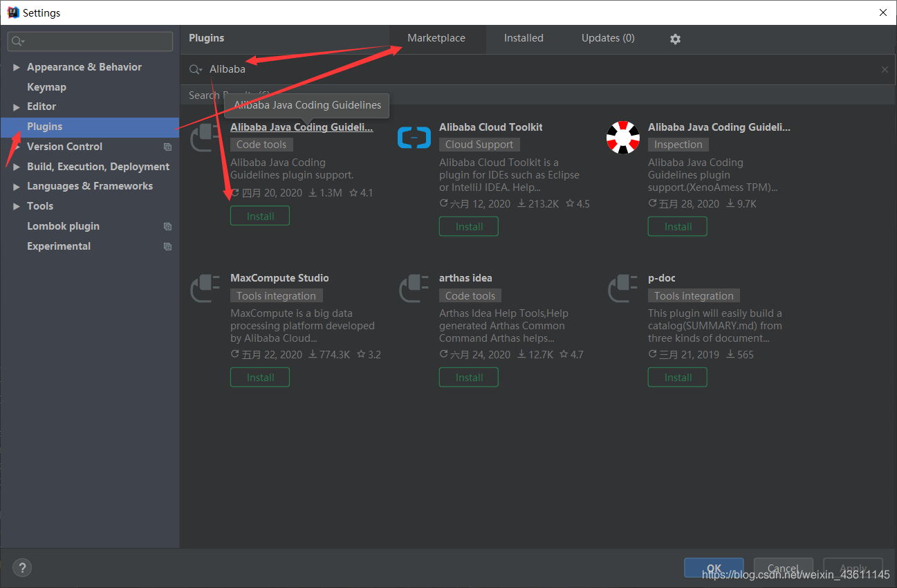Viewport: 897px width, 588px height.
Task: Install the MaxCompute Studio plugin
Action: 260,377
